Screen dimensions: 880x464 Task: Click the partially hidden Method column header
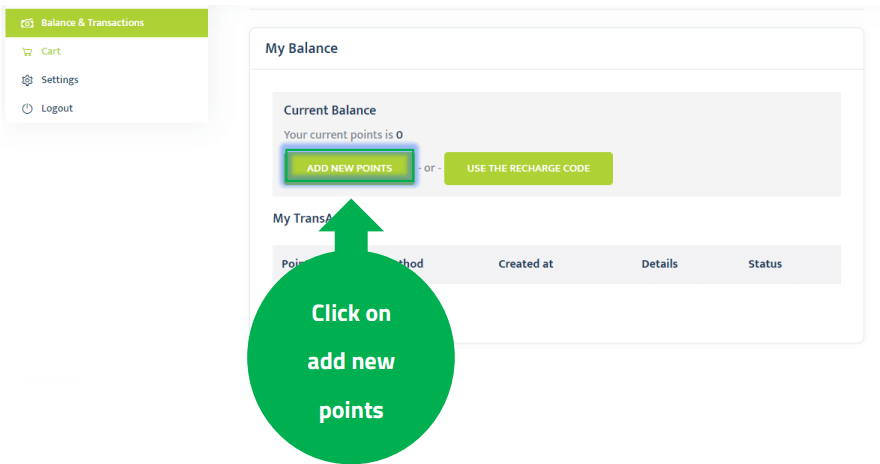coord(408,264)
